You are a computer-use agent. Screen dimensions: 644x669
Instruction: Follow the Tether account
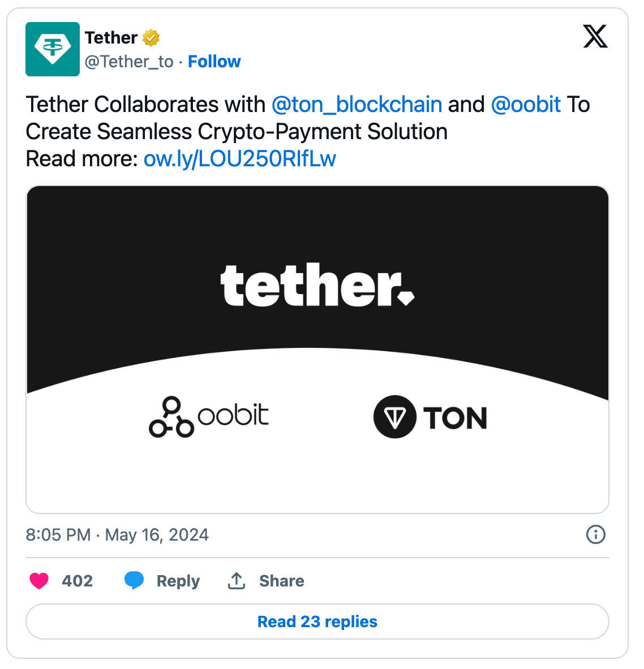pyautogui.click(x=214, y=61)
